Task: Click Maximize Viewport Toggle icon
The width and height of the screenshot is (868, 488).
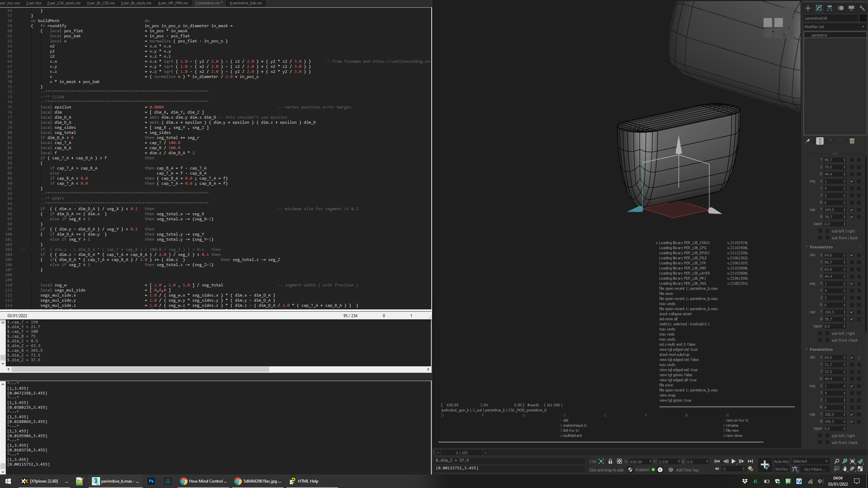Action: point(860,469)
